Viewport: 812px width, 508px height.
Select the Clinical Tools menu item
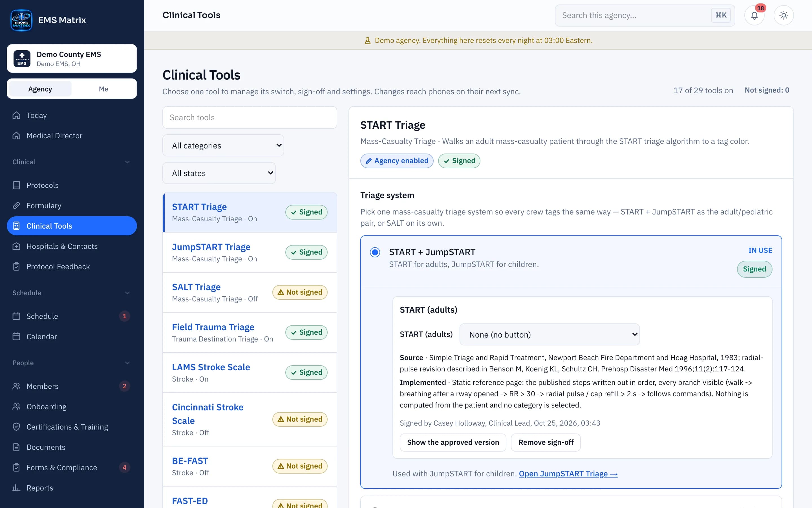click(72, 226)
